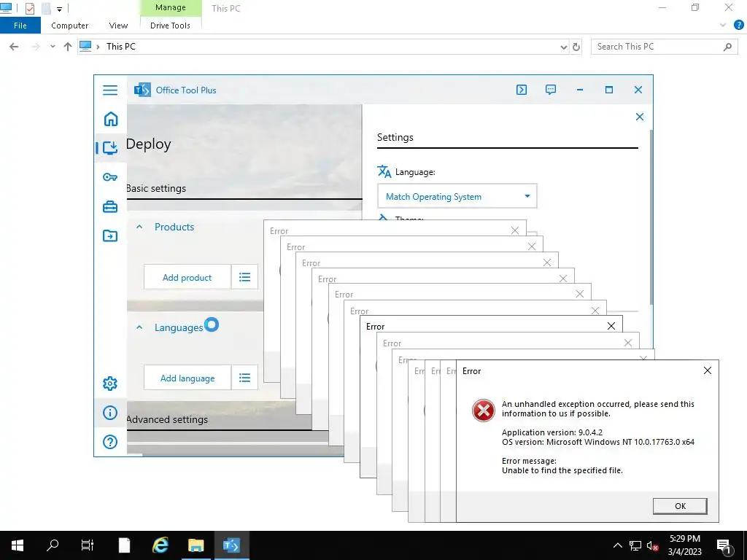Open the Activate key icon in sidebar

click(x=110, y=178)
